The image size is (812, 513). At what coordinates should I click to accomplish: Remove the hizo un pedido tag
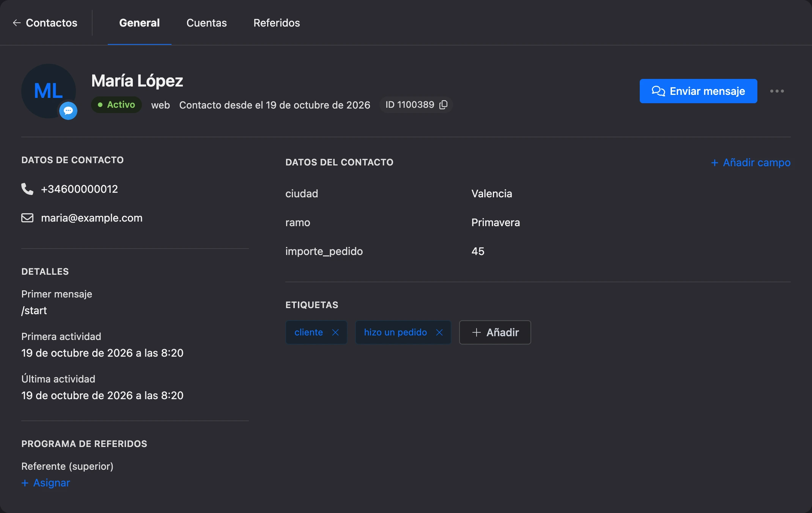tap(439, 332)
